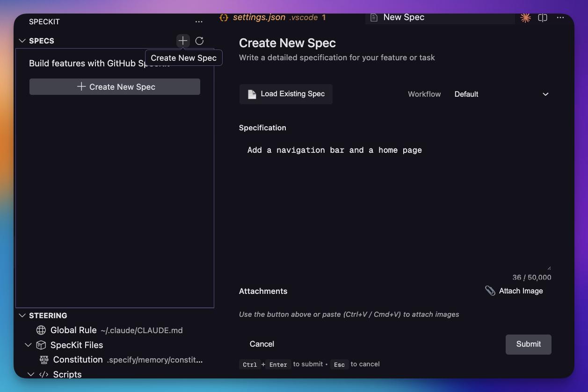
Task: Cancel creating the new spec
Action: pyautogui.click(x=261, y=344)
